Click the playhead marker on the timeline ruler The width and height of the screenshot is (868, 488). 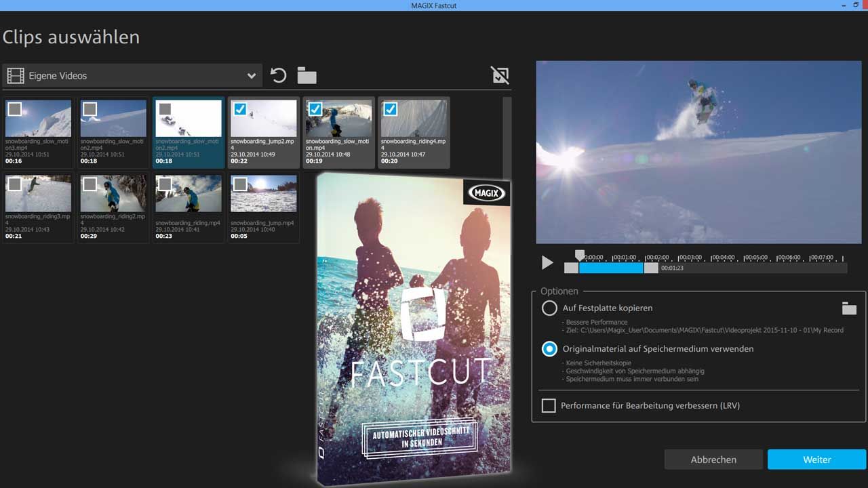(x=579, y=255)
